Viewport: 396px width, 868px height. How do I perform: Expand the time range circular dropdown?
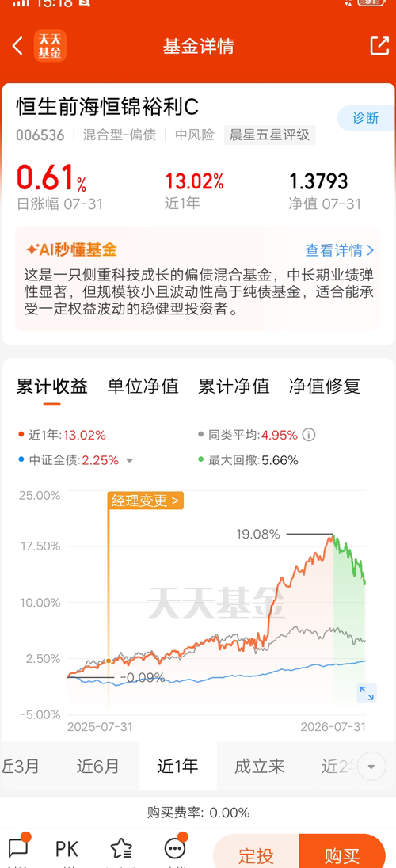[371, 767]
